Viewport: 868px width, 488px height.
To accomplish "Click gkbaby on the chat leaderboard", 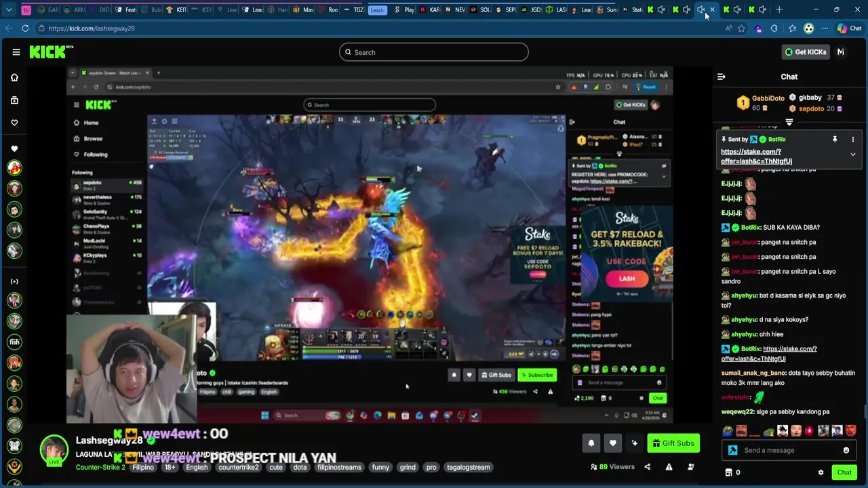I will coord(810,98).
